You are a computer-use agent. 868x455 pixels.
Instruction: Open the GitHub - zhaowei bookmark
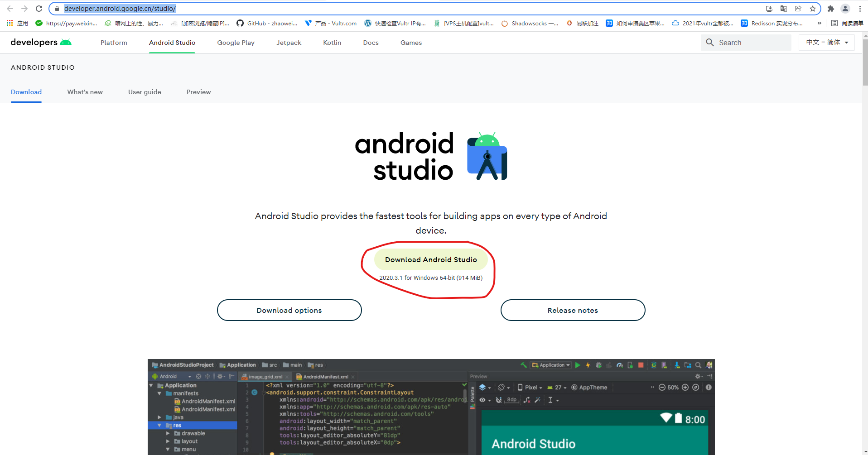267,23
